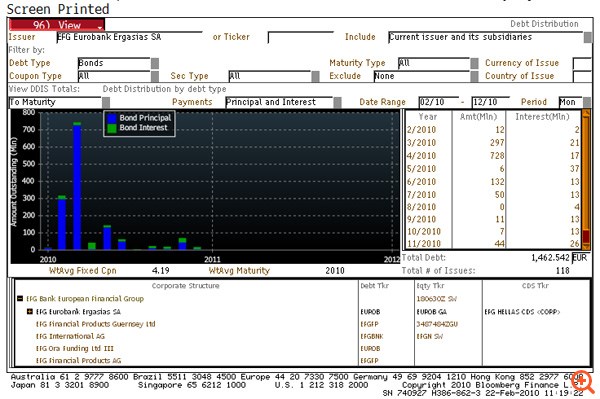Open the View button dropdown arrow

tap(100, 27)
